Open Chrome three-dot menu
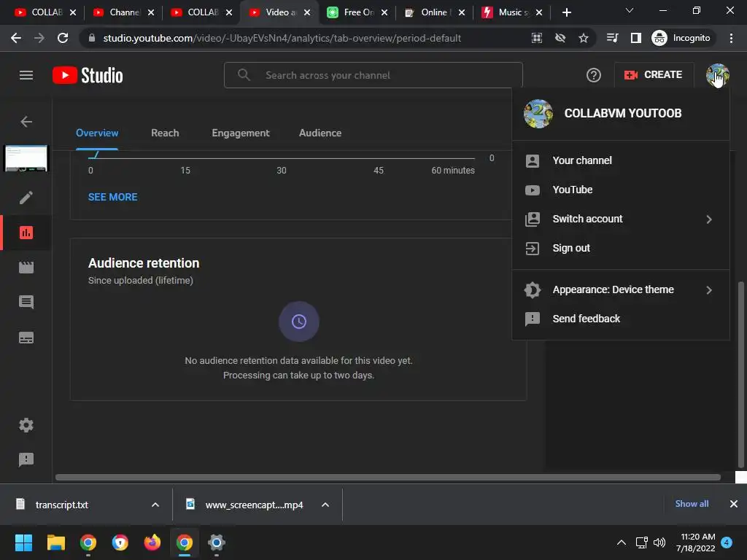Screen dimensions: 747x560 pyautogui.click(x=731, y=38)
